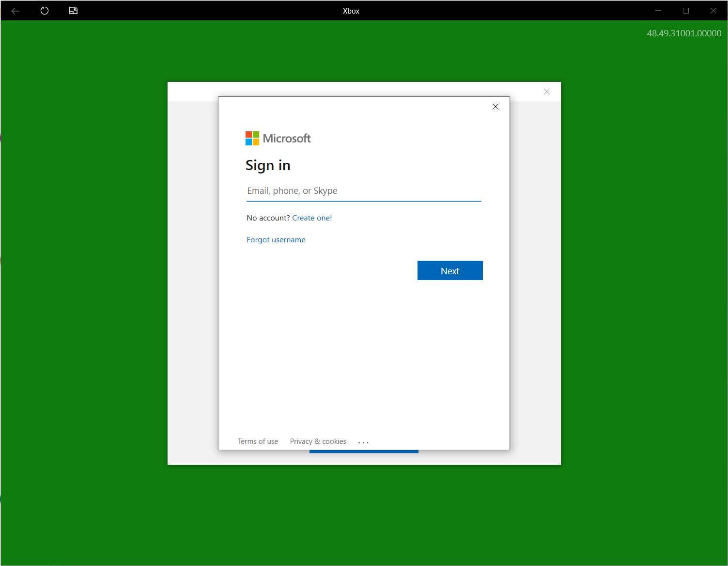The height and width of the screenshot is (566, 728).
Task: Click the yellow square of the Microsoft logo
Action: 256,141
